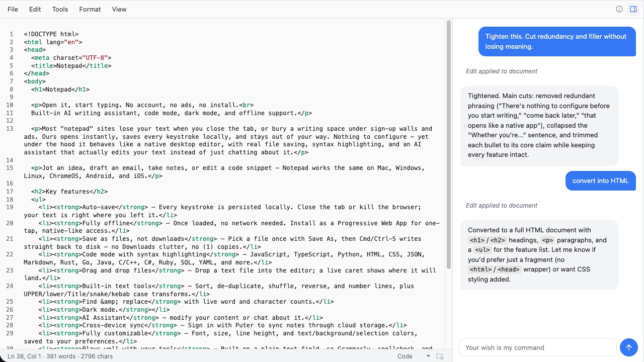The width and height of the screenshot is (644, 362).
Task: Open the info icon in top bar
Action: click(x=619, y=9)
